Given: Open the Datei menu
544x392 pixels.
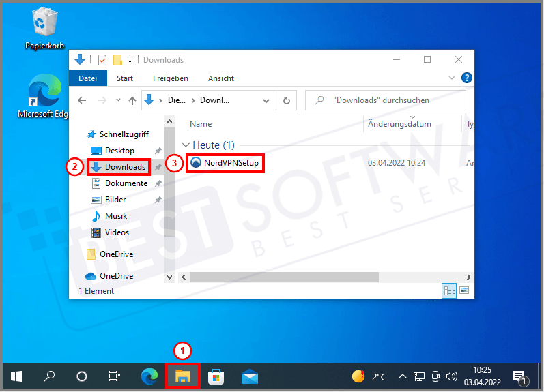Looking at the screenshot, I should [x=88, y=78].
